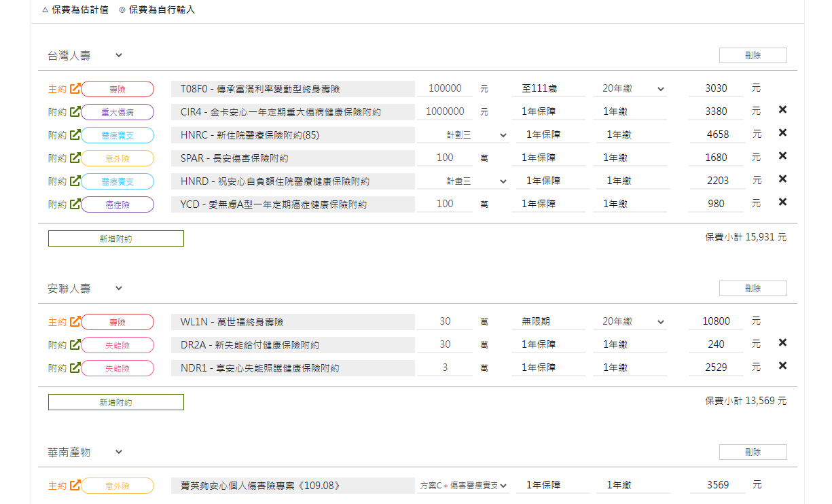Click the 保費小計 13,569 元 subtotal
Image resolution: width=832 pixels, height=504 pixels.
746,401
